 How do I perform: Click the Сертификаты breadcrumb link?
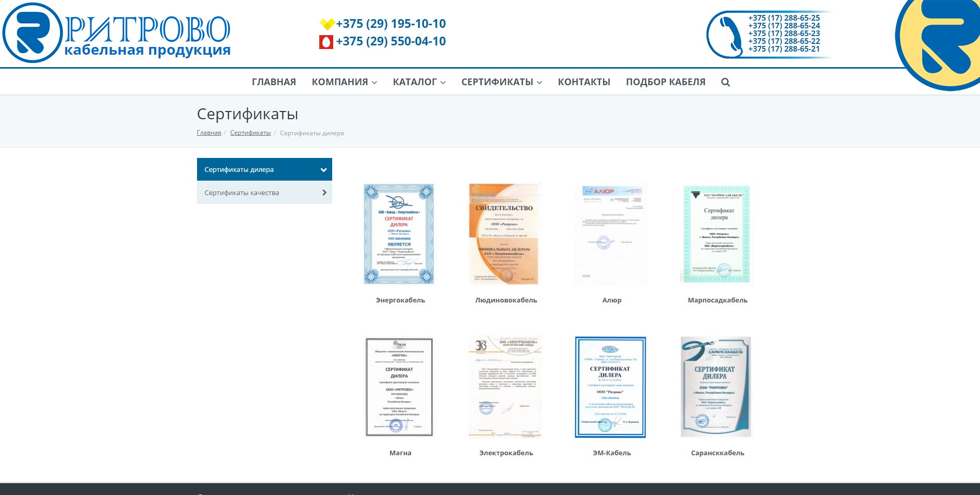tap(250, 133)
